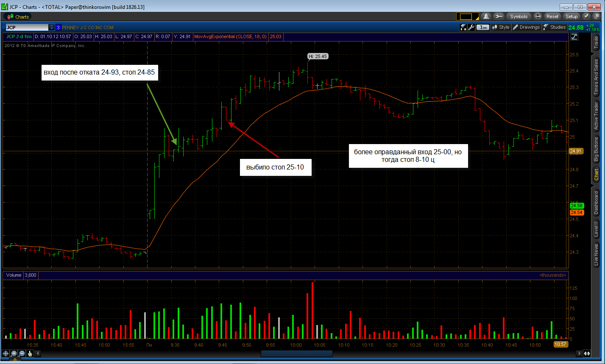The image size is (605, 364).
Task: Click the last price 24.58 in header
Action: pyautogui.click(x=576, y=28)
